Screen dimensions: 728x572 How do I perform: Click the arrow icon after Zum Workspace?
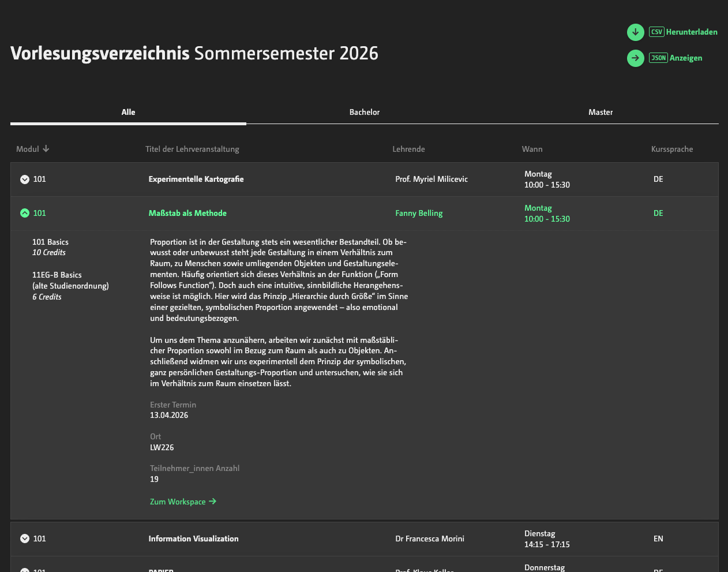point(213,502)
